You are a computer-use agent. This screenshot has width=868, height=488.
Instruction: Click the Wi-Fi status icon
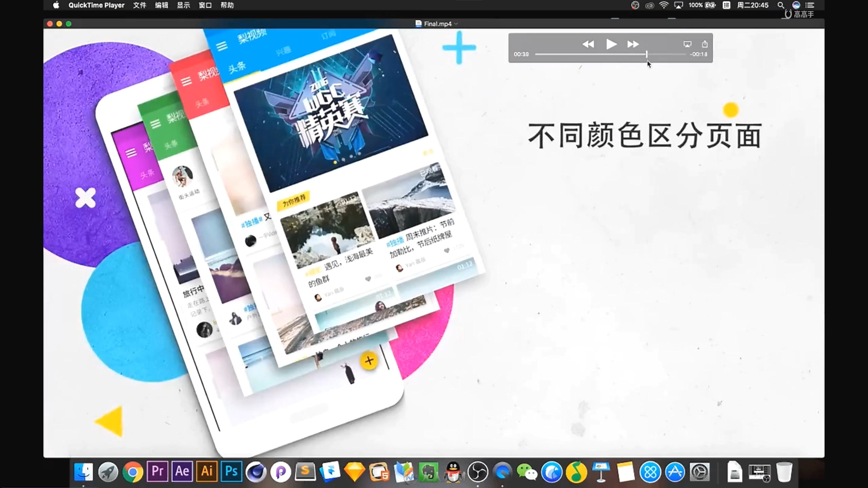coord(664,5)
